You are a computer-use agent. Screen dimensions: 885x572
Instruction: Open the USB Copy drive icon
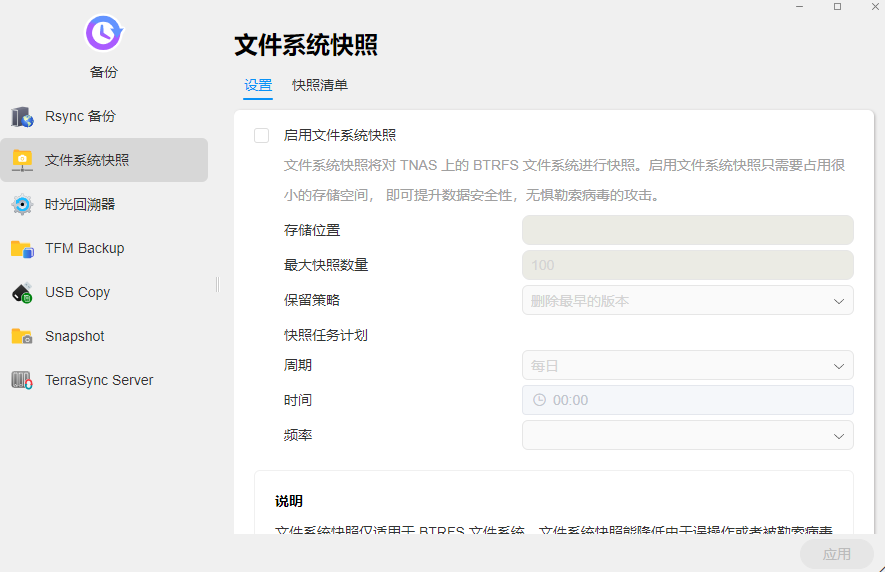pyautogui.click(x=23, y=292)
